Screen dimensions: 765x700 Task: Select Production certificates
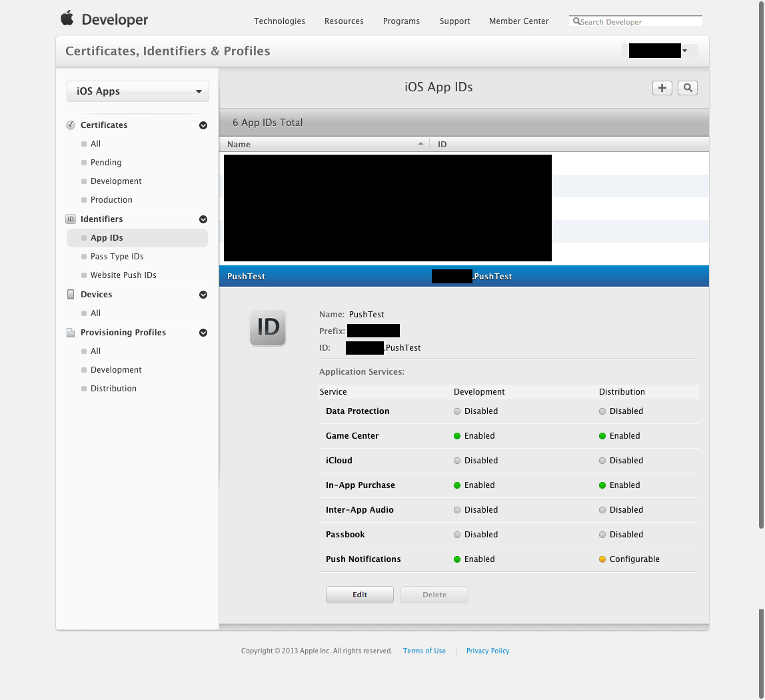111,199
